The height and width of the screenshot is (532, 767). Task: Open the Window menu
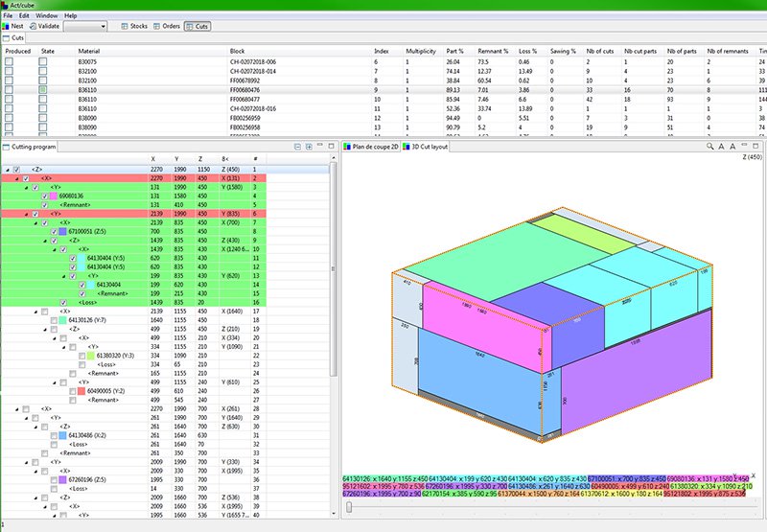pyautogui.click(x=47, y=16)
